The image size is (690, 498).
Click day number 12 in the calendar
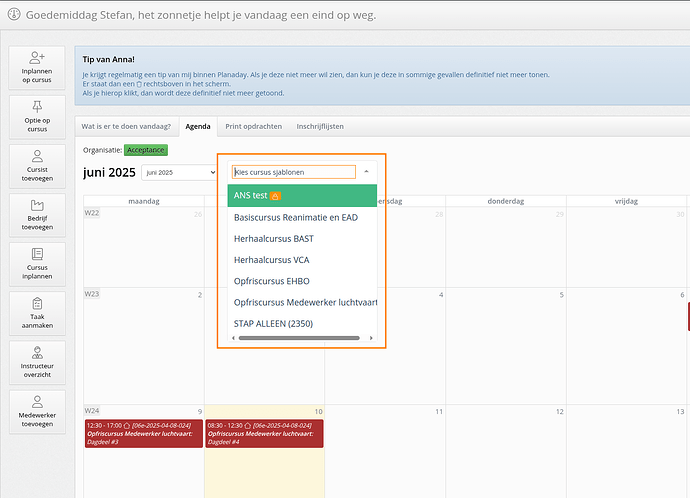(559, 411)
